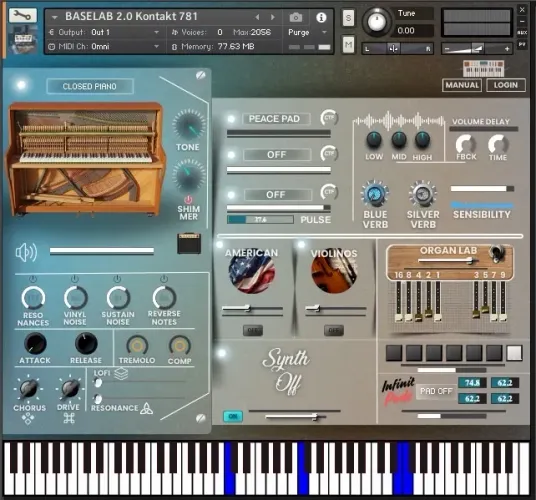The image size is (536, 500).
Task: Open the instrument info icon
Action: [x=321, y=17]
